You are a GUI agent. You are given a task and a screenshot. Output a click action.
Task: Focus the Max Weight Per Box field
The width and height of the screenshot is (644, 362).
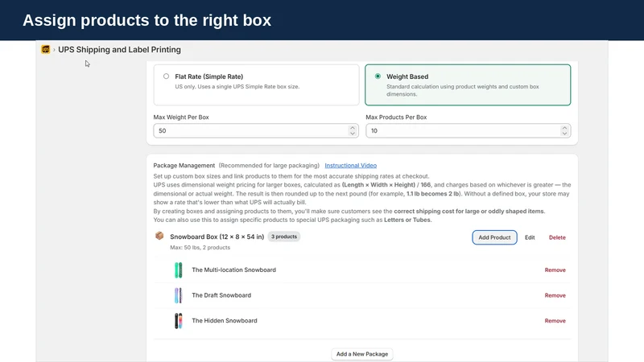[256, 130]
